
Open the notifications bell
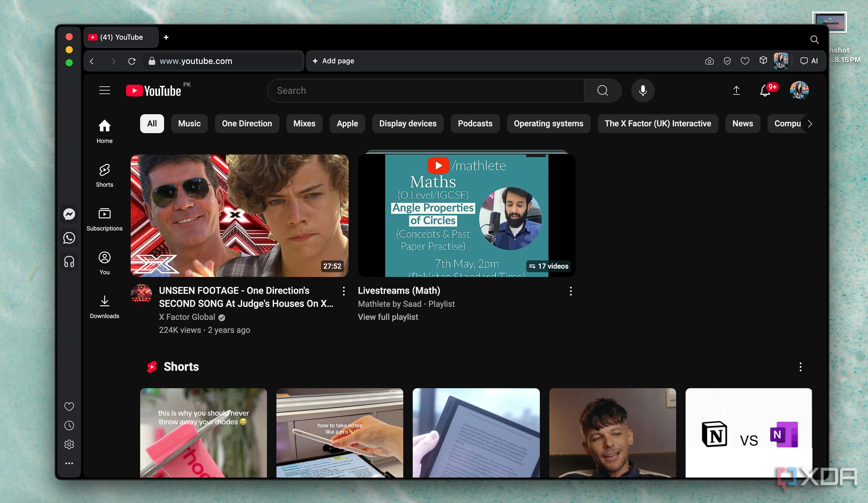[x=765, y=90]
